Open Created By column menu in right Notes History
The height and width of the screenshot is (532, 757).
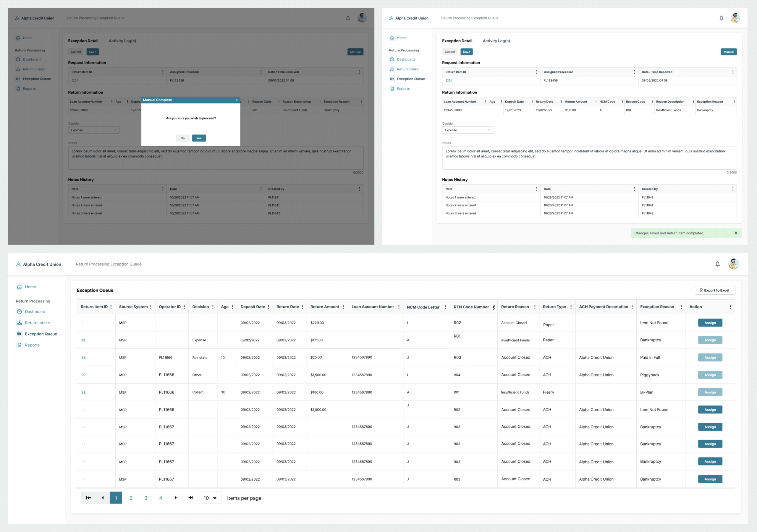coord(733,189)
